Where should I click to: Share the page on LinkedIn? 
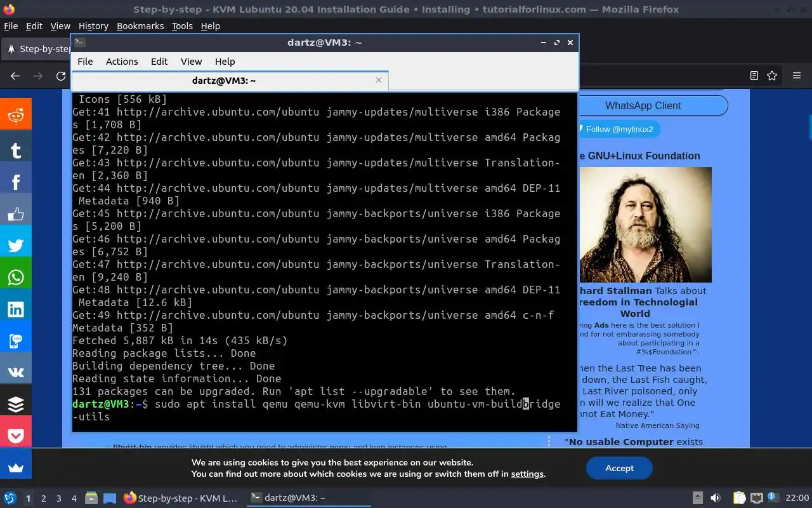click(x=15, y=309)
